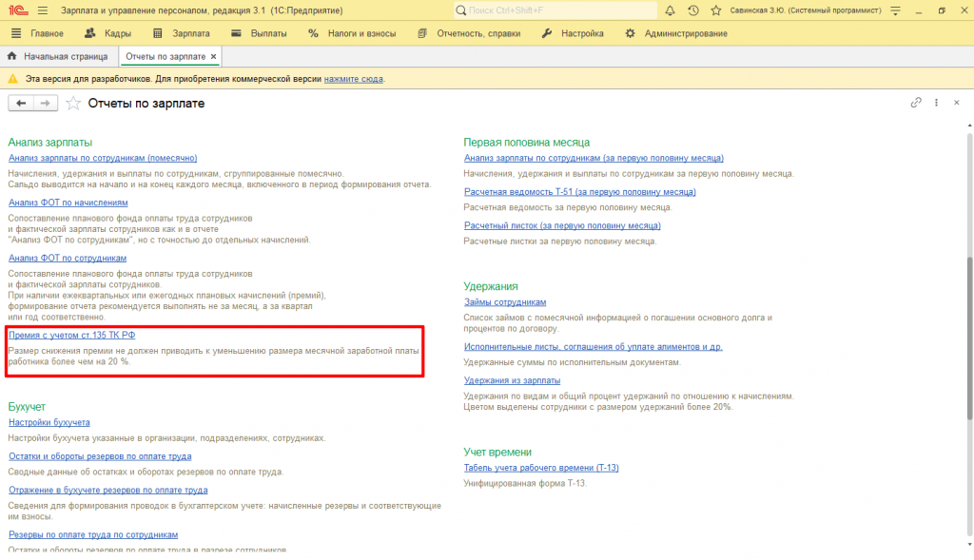Viewport: 974px width, 560px height.
Task: Open the Налоги и взносы section
Action: [x=352, y=33]
